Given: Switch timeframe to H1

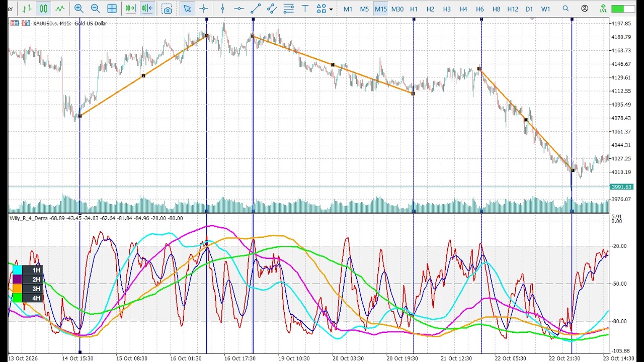Looking at the screenshot, I should [414, 9].
